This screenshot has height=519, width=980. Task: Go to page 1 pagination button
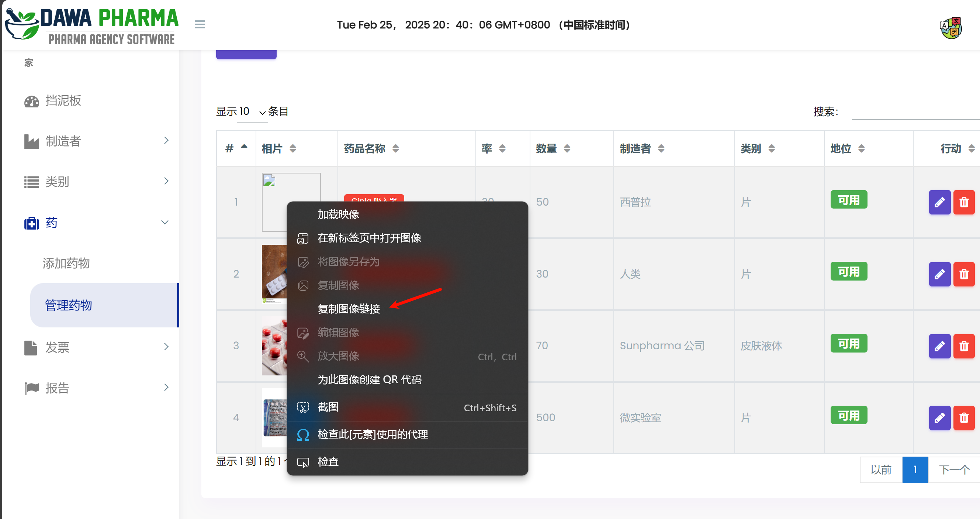[x=915, y=470]
